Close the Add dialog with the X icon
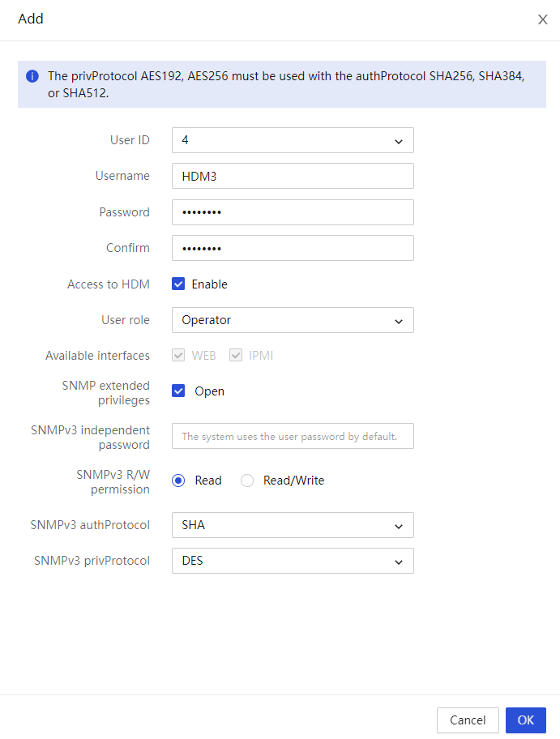This screenshot has width=560, height=739. point(542,19)
